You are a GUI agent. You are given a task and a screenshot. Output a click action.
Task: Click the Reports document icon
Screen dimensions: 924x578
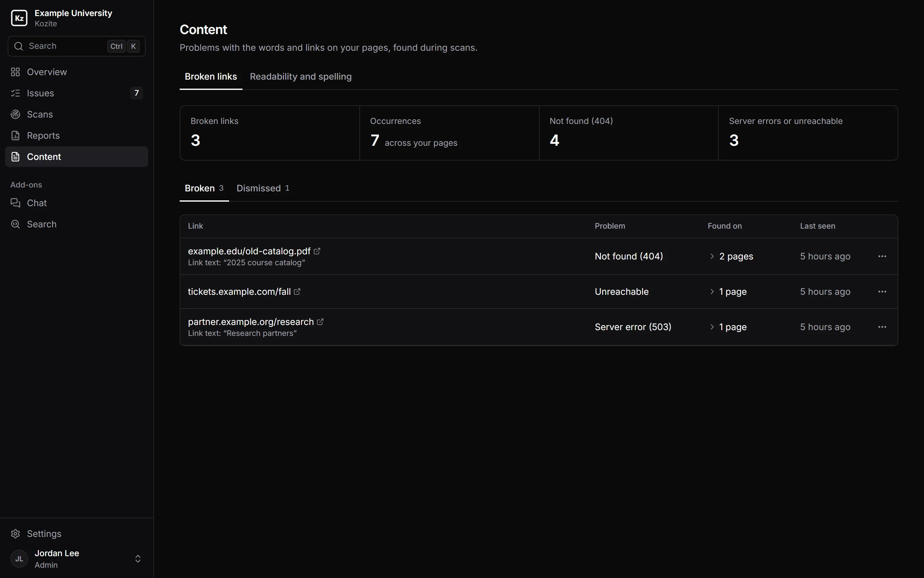tap(15, 135)
